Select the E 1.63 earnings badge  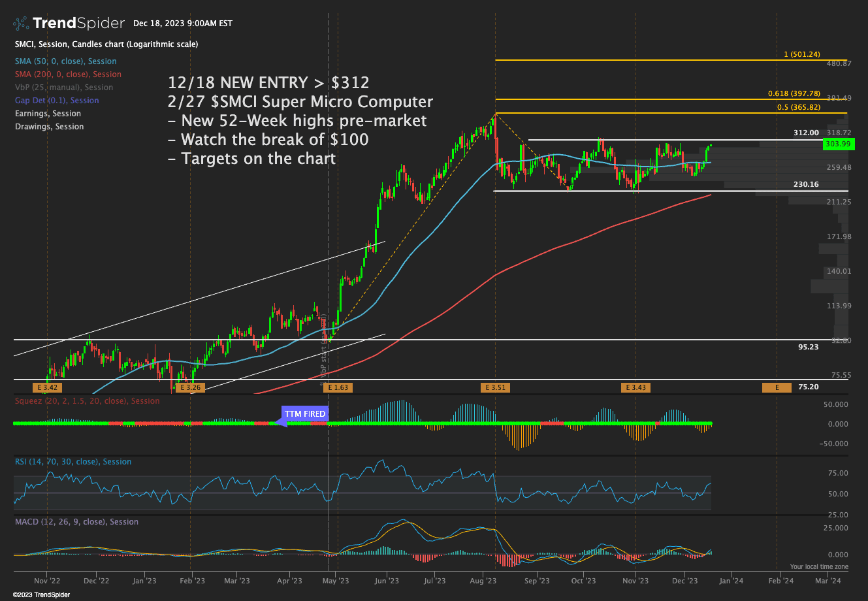point(338,387)
